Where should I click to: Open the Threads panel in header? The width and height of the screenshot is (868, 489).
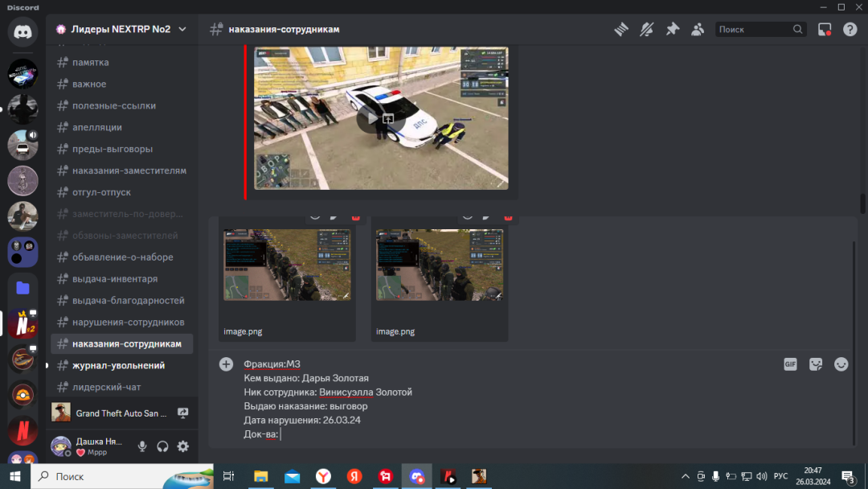tap(621, 29)
